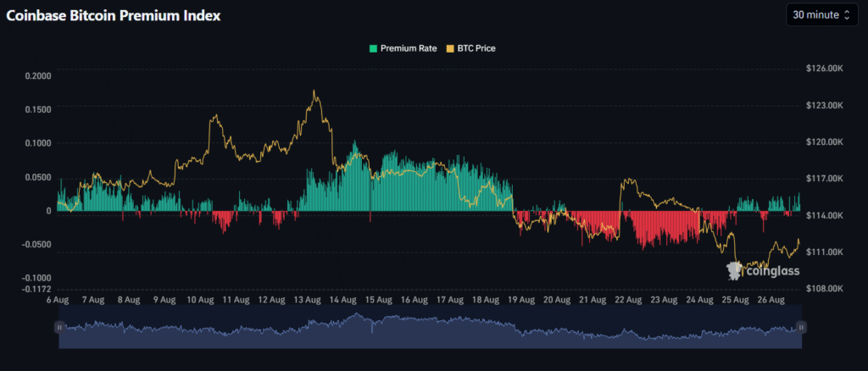Click the Coinbase Bitcoin Premium Index title

113,16
